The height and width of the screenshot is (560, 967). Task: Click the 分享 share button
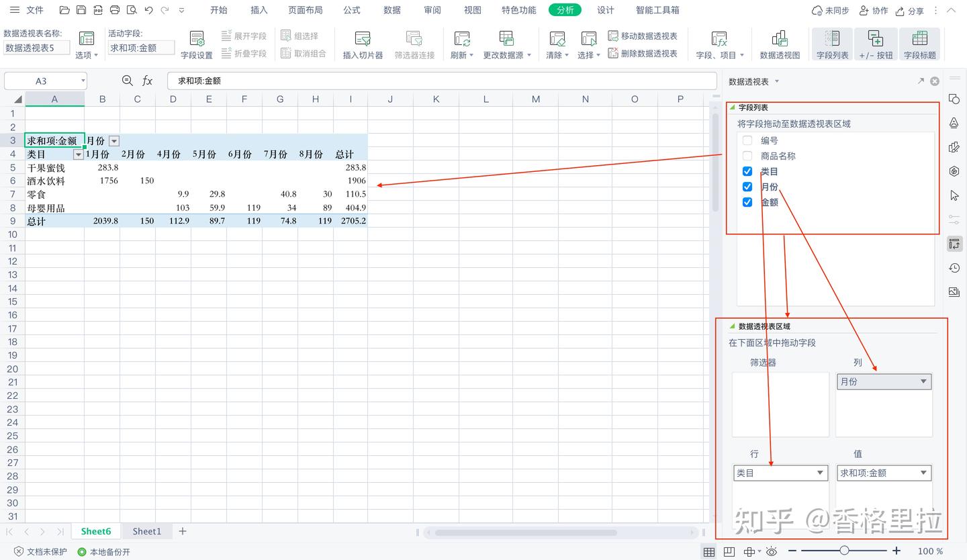click(x=910, y=11)
